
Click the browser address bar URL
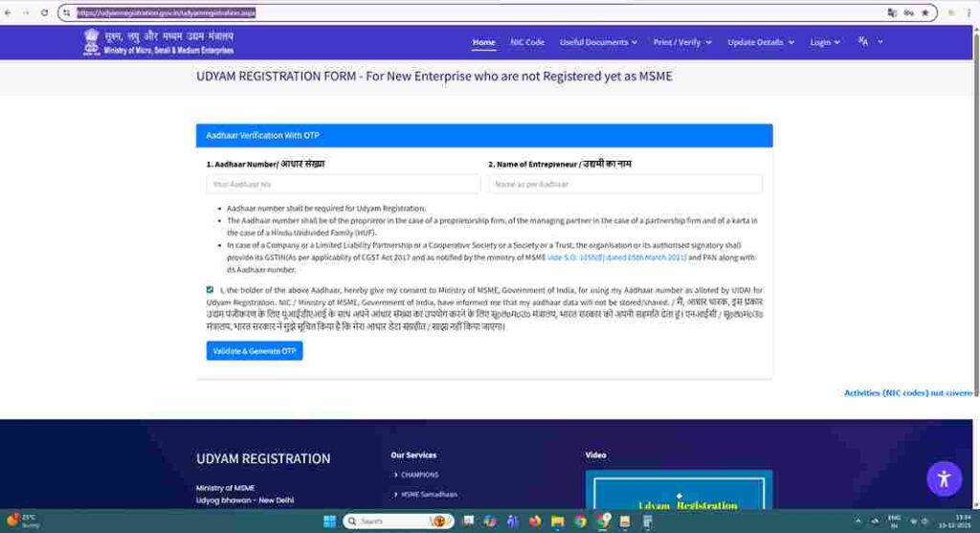pos(167,12)
